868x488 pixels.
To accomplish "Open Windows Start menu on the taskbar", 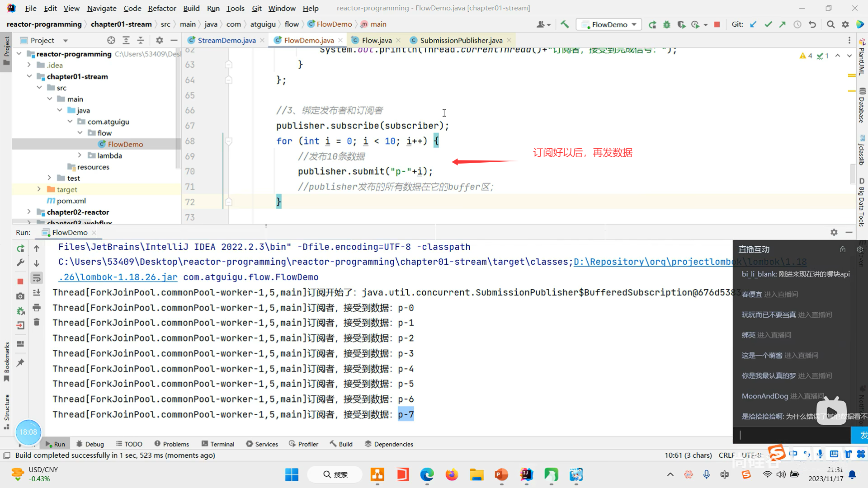I will point(292,474).
